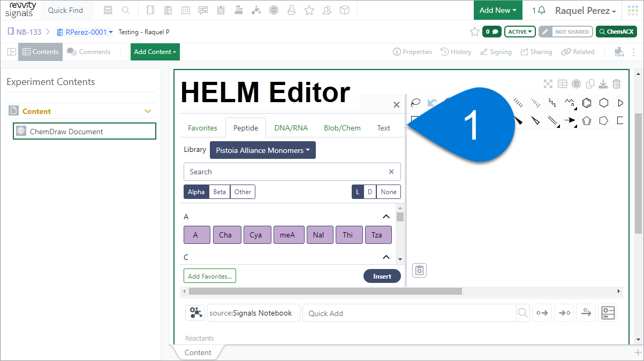This screenshot has height=361, width=644.
Task: Select the L chirality filter
Action: 358,192
